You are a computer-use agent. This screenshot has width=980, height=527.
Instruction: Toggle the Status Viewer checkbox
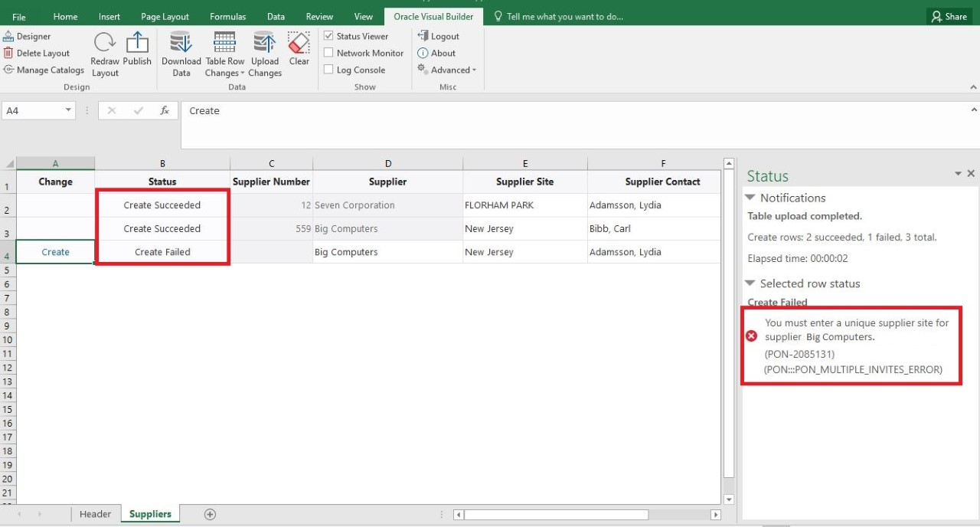(328, 36)
